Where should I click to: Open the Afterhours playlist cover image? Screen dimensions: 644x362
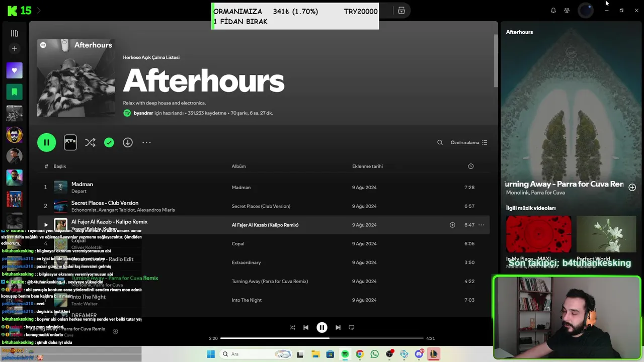76,78
